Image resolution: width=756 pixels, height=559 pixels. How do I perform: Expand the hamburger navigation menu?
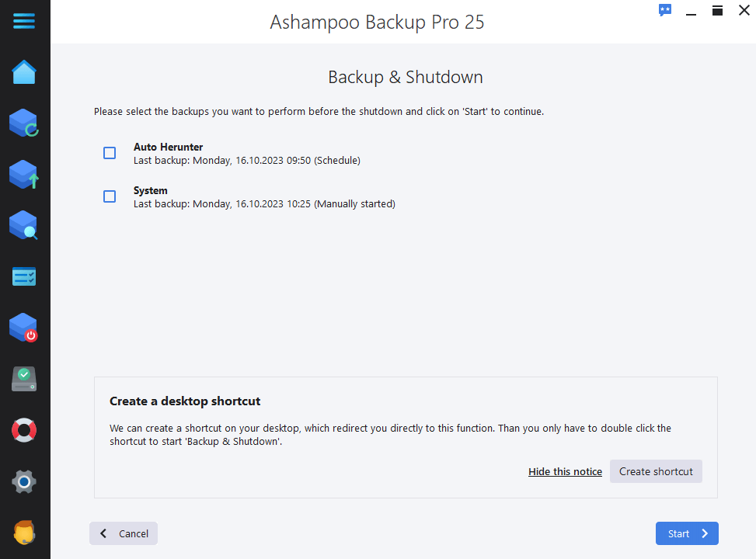(24, 21)
